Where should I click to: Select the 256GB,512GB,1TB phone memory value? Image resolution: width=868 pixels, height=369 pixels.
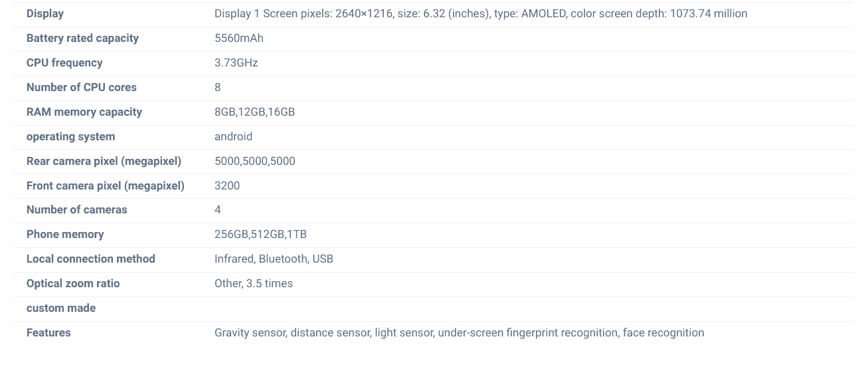click(260, 234)
